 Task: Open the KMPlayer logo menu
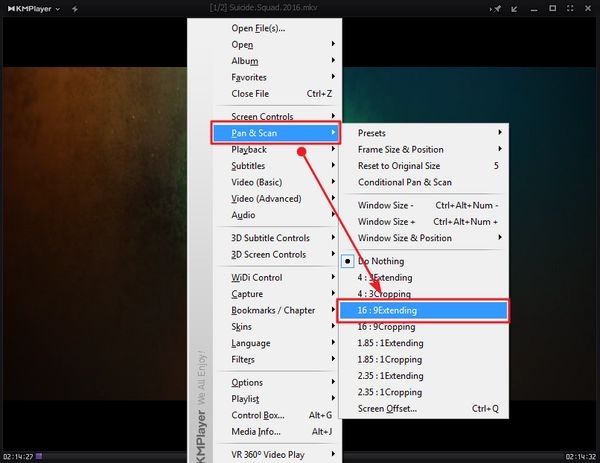34,8
